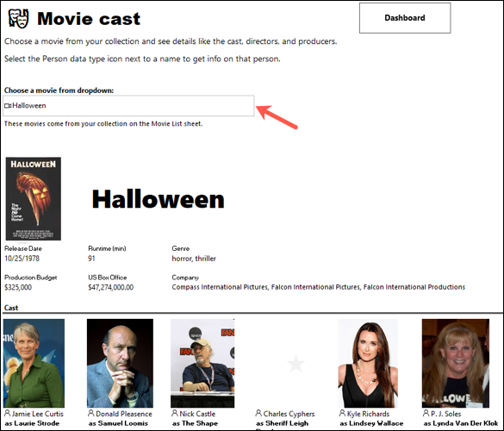504x431 pixels.
Task: Select the large Halloween title text
Action: point(159,199)
